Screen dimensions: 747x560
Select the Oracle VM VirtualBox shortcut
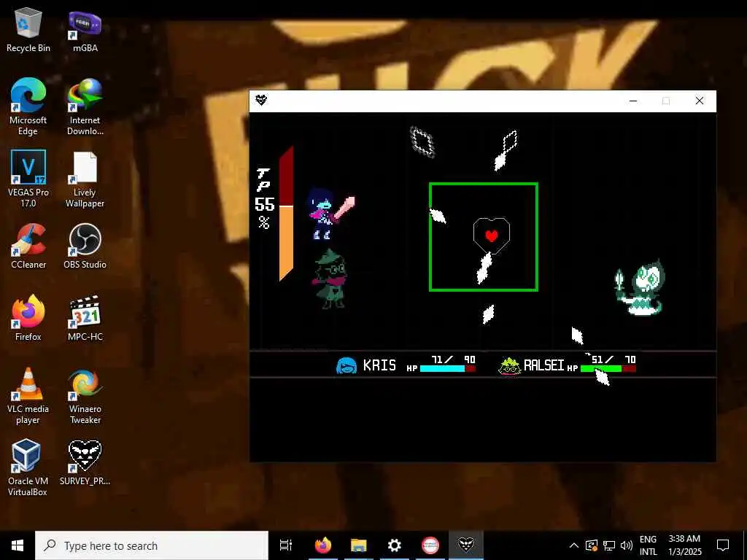pos(27,467)
